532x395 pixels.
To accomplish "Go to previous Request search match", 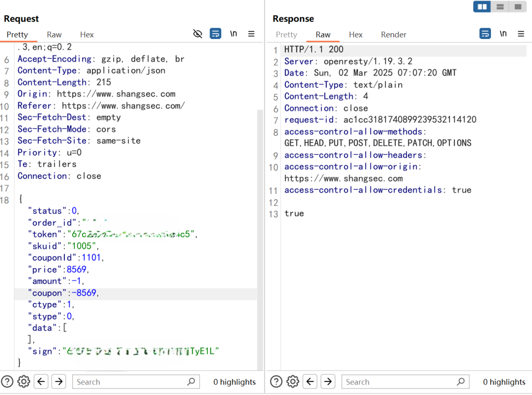I will pos(42,381).
